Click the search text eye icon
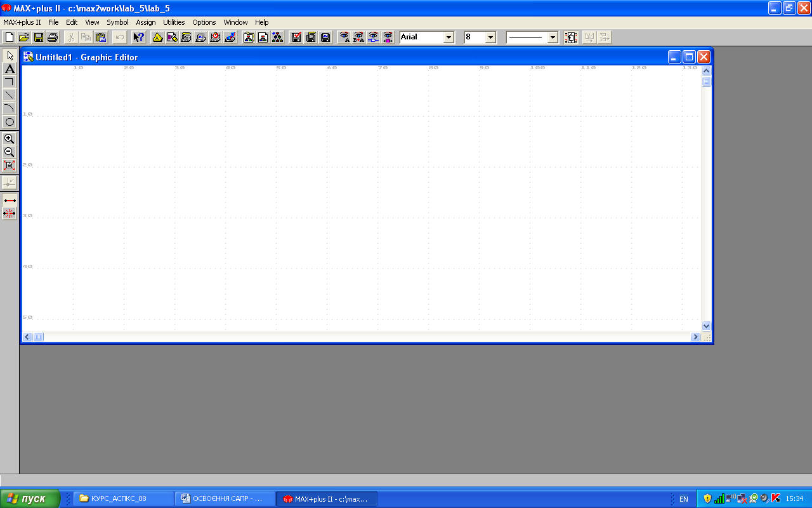The height and width of the screenshot is (508, 812). coord(344,37)
